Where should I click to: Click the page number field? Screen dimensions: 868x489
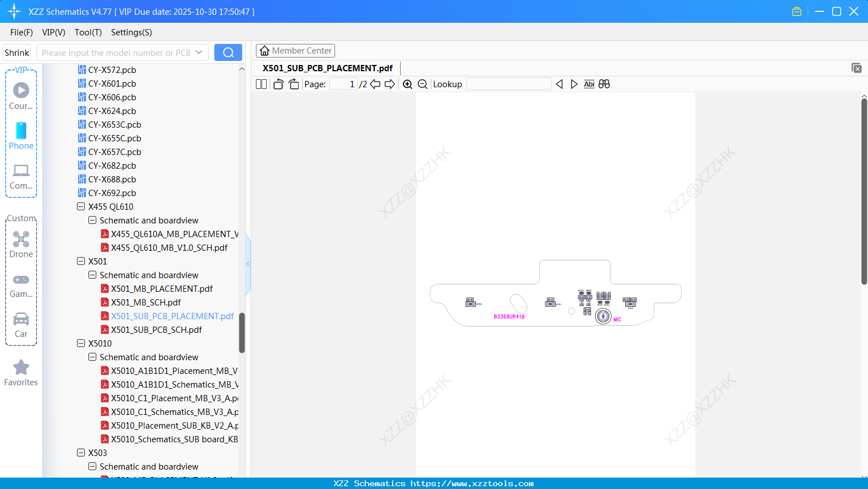[x=344, y=84]
